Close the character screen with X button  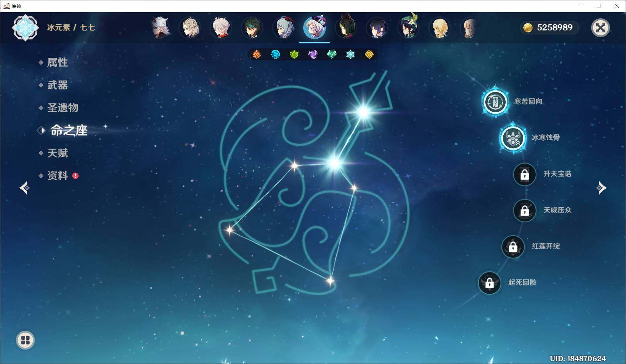600,28
